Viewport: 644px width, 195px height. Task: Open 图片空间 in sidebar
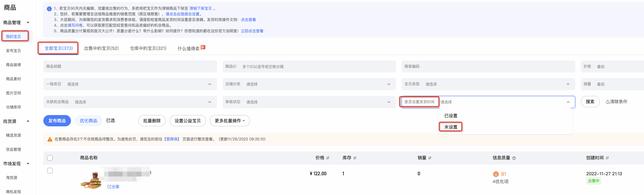pos(14,93)
